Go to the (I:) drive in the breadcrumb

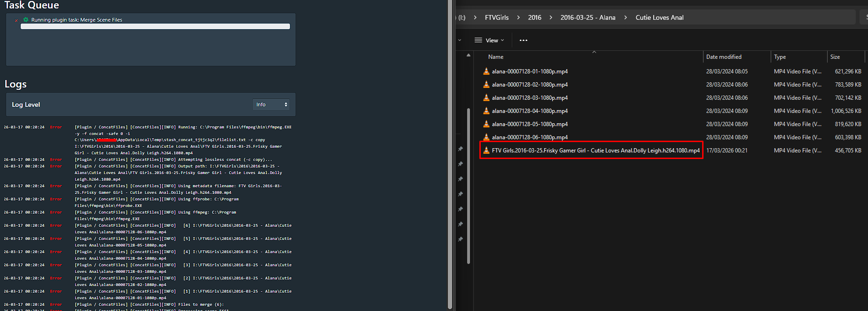(462, 17)
